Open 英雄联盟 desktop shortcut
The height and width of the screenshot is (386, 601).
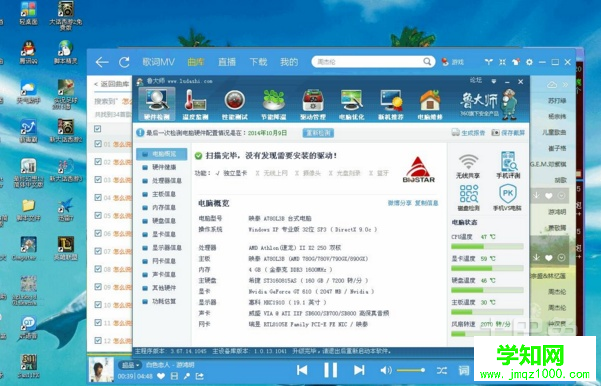(66, 248)
